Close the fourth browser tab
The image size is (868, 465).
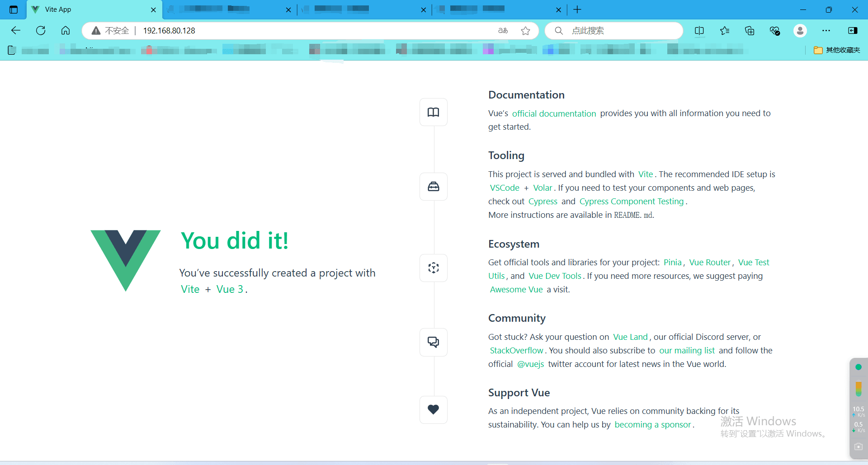click(558, 9)
